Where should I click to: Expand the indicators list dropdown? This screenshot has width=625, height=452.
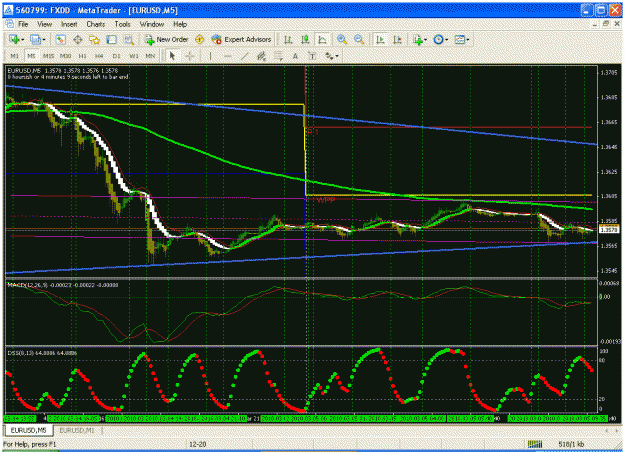(420, 39)
